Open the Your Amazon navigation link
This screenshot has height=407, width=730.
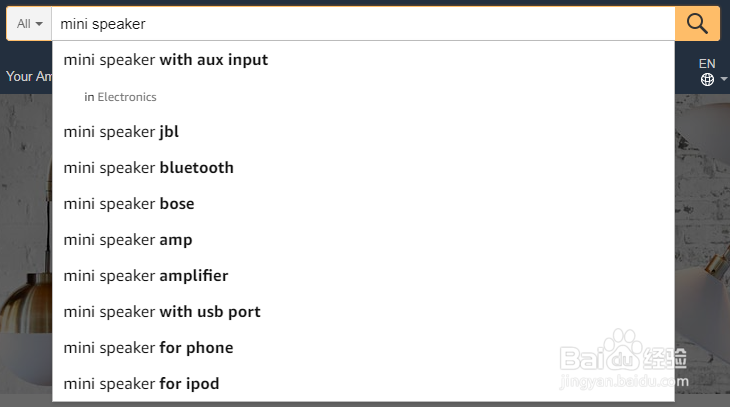click(26, 76)
